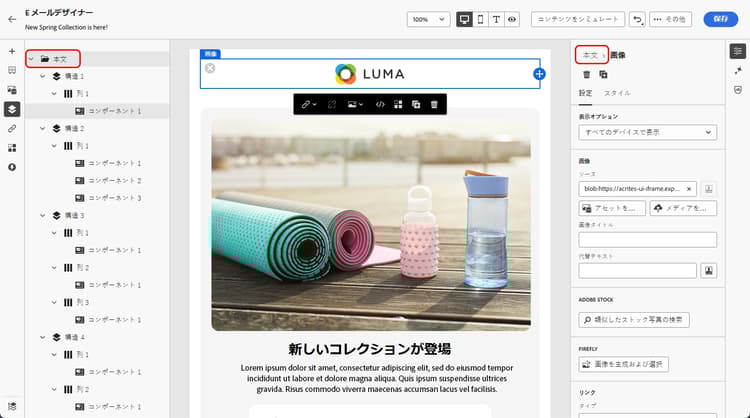Delete the image using floating toolbar trash

[434, 104]
